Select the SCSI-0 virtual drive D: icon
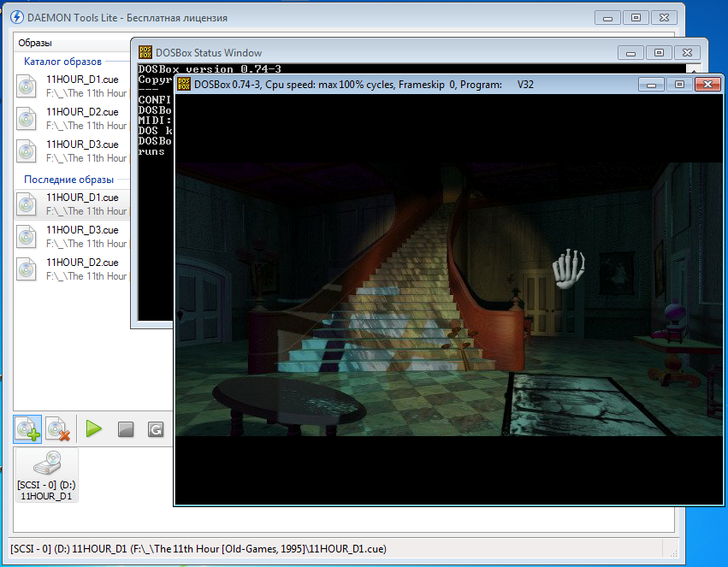728x567 pixels. pyautogui.click(x=46, y=475)
